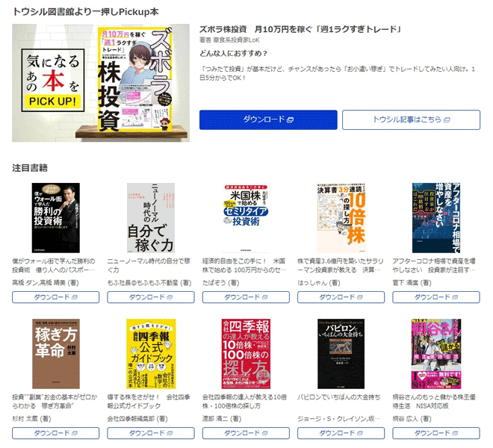Open the red 会社四季報 10倍株 cover
The width and height of the screenshot is (493, 448).
(246, 354)
